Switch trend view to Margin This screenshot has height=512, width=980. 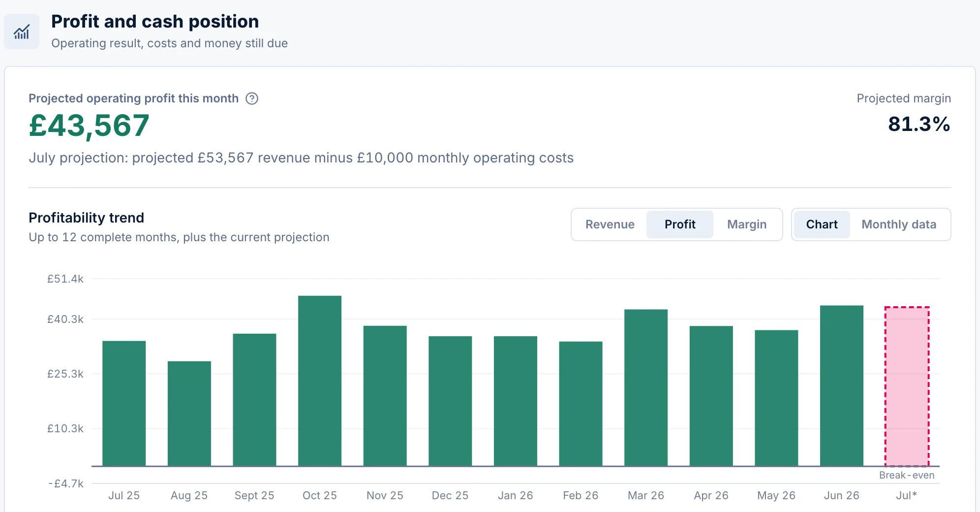(x=747, y=224)
